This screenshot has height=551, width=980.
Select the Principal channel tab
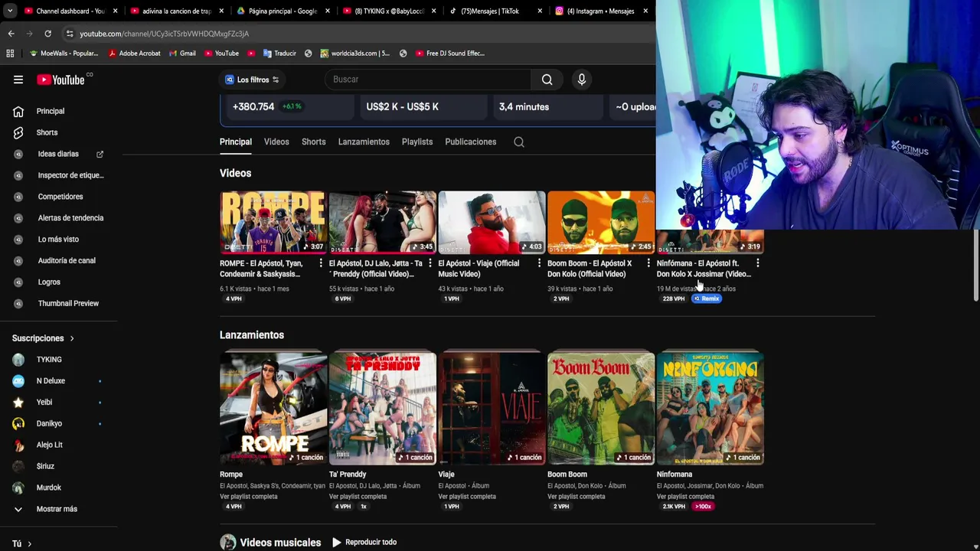236,142
